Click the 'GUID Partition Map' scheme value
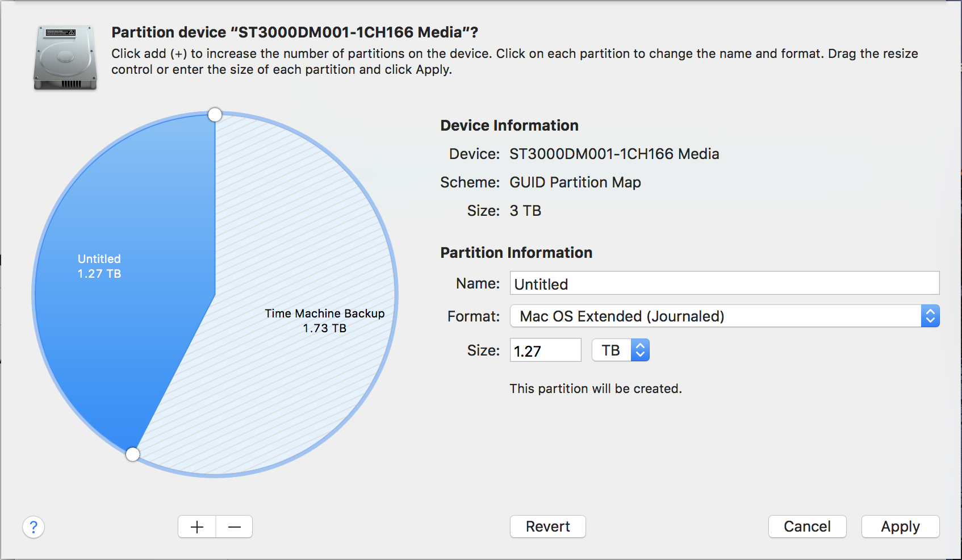 click(x=575, y=182)
